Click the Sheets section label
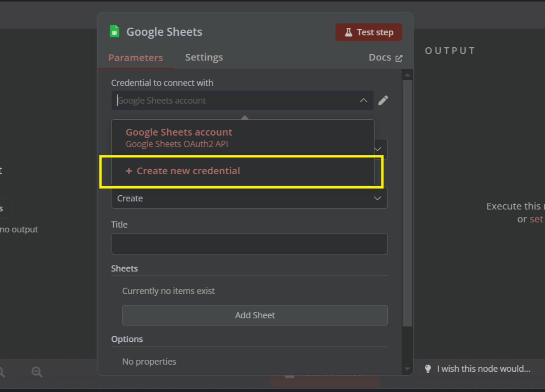Viewport: 545px width, 392px height. click(x=124, y=268)
